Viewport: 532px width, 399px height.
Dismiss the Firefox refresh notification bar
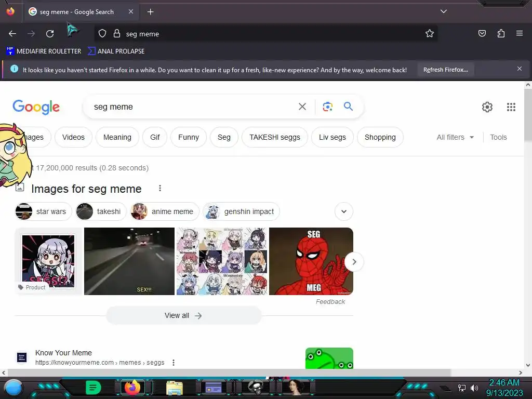click(519, 69)
